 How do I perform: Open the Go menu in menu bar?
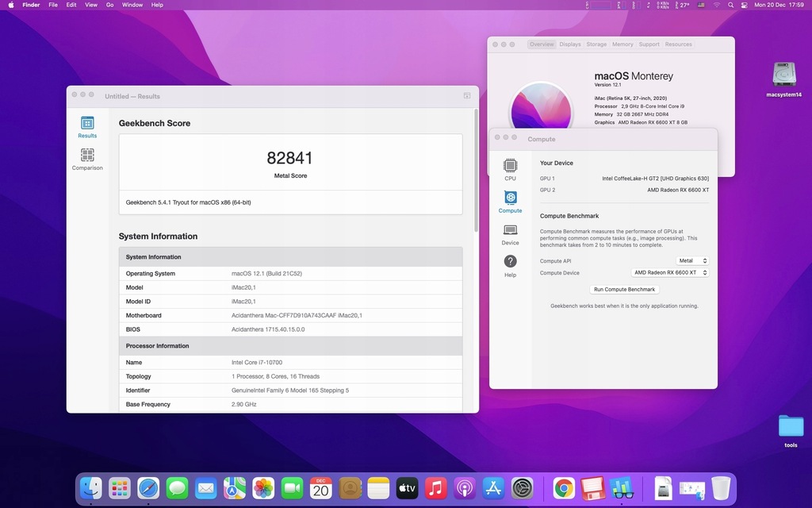(x=109, y=5)
